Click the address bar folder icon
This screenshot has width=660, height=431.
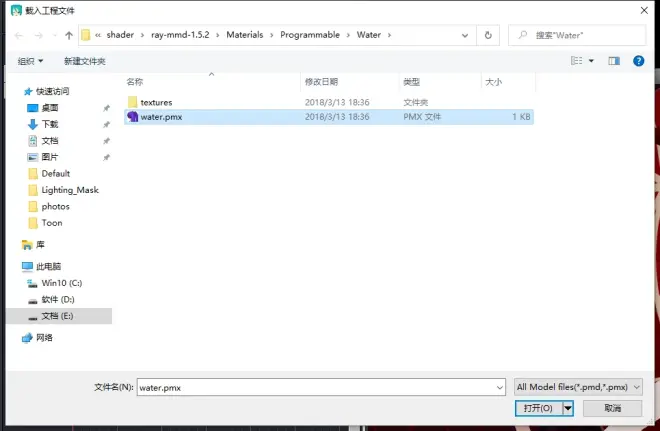[85, 35]
